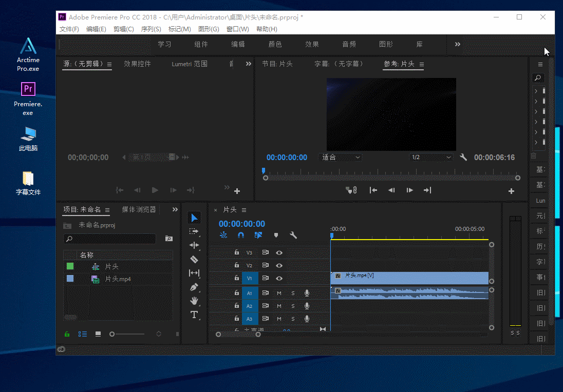
Task: Switch to 编辑 workspace
Action: [x=238, y=44]
